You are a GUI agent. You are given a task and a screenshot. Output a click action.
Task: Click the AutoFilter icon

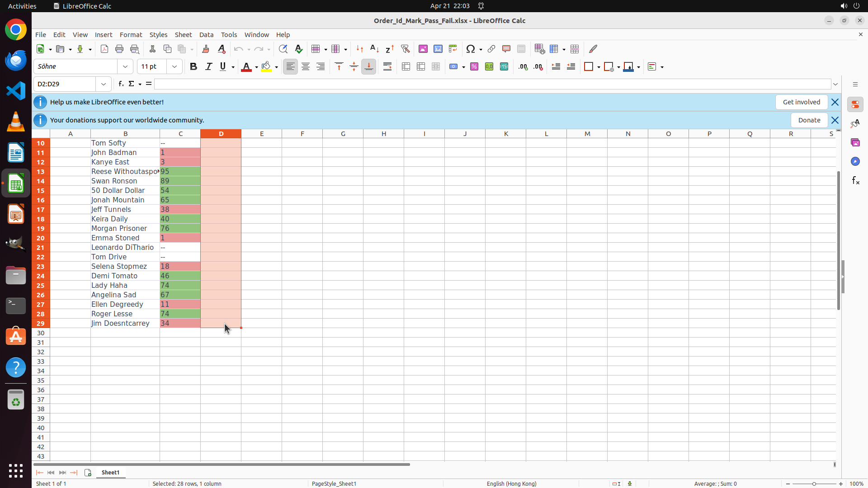tap(405, 49)
